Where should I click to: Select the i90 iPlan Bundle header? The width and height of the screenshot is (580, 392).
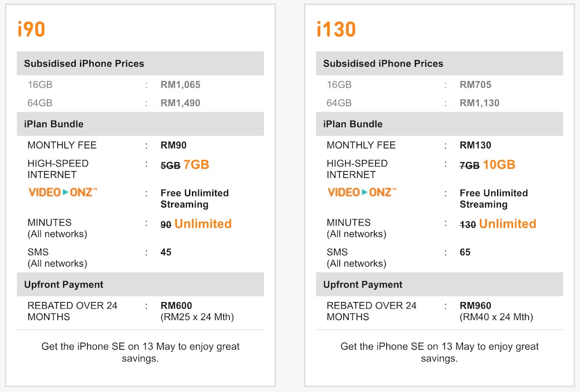tap(54, 124)
